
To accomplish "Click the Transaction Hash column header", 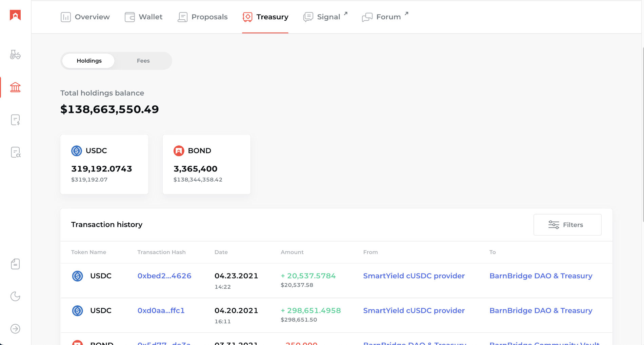I will tap(161, 252).
